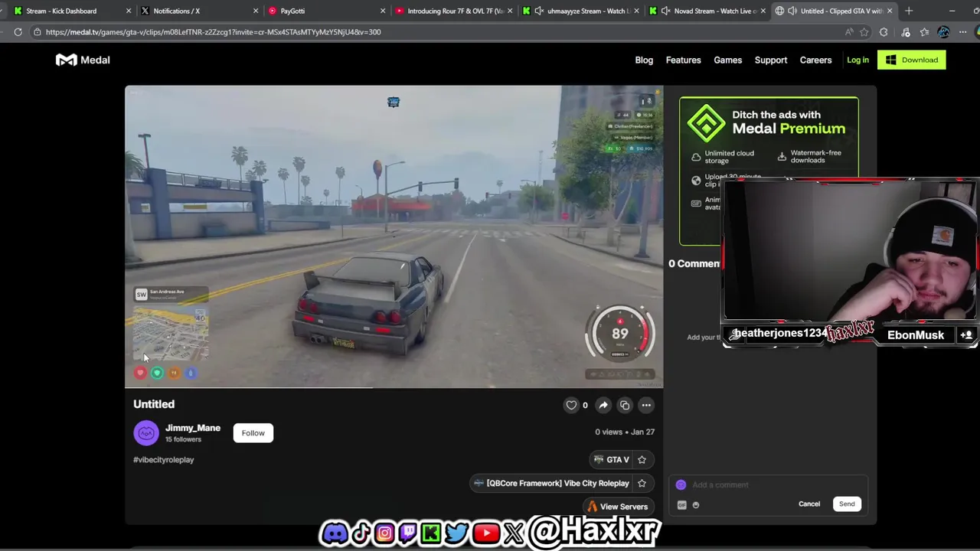Mute the Novad Stream tab audio

[x=665, y=11]
